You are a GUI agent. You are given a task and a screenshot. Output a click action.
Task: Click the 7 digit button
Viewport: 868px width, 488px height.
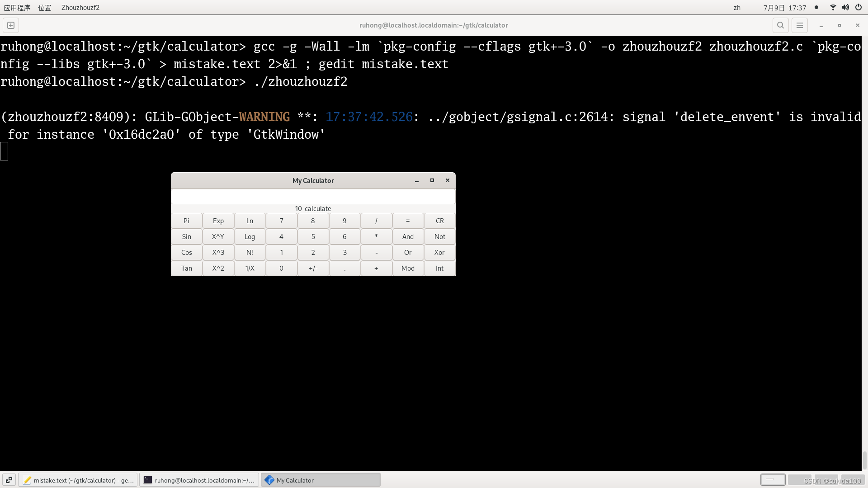pos(282,221)
